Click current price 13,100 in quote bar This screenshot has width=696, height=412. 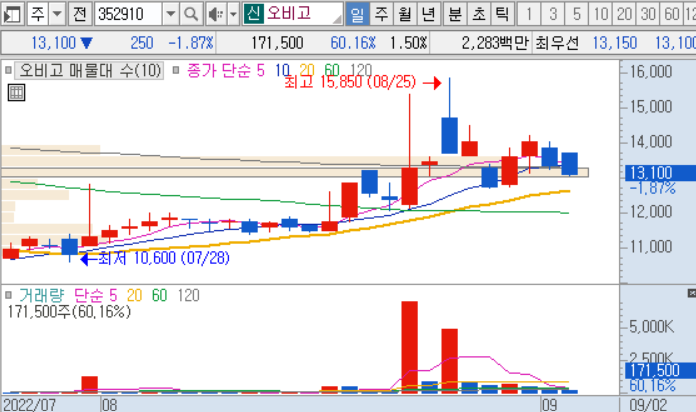pos(53,43)
